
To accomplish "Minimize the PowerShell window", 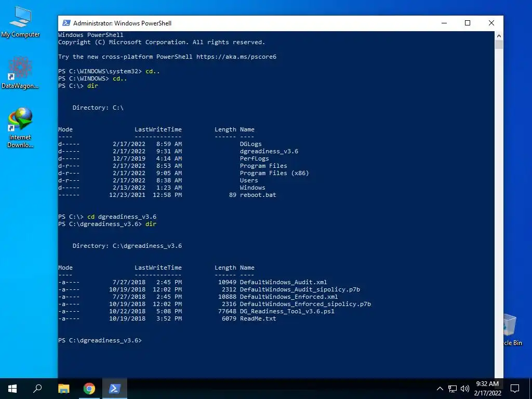I will pos(444,23).
